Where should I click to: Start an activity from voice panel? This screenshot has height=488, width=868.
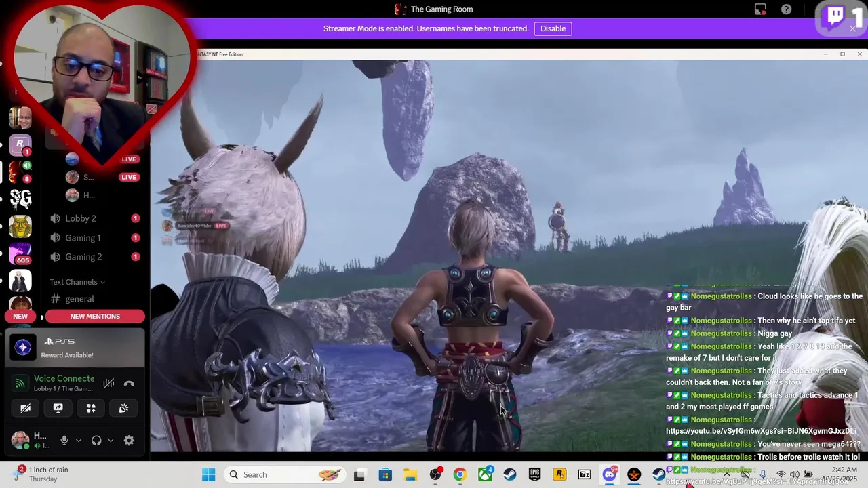point(91,408)
